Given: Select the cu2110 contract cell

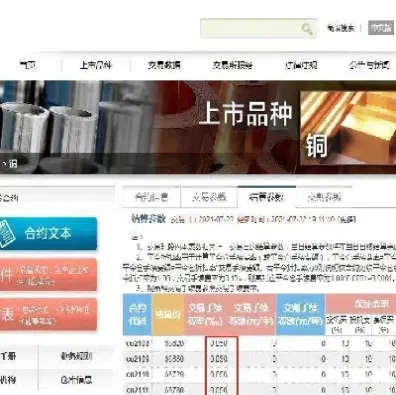Looking at the screenshot, I should point(138,374).
